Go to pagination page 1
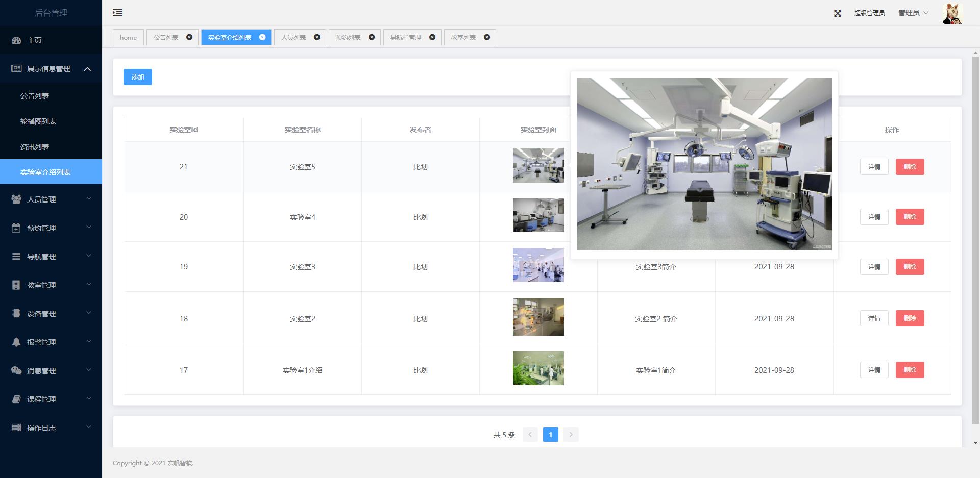 point(550,435)
